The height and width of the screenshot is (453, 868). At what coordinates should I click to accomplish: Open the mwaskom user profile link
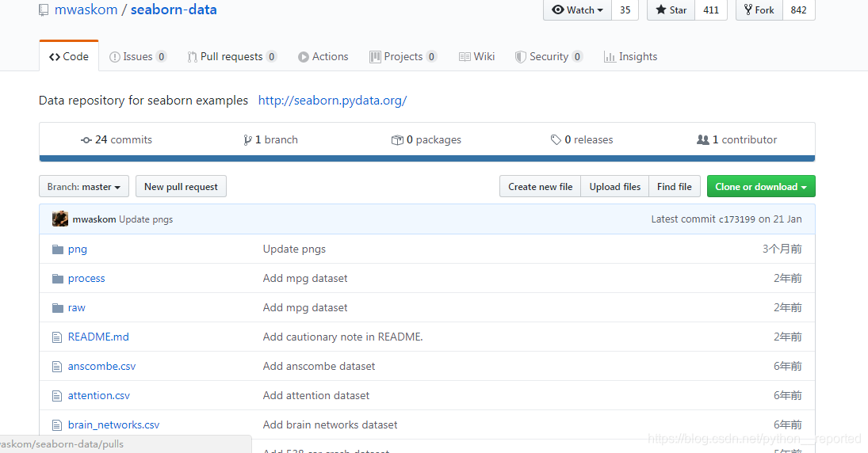click(86, 10)
